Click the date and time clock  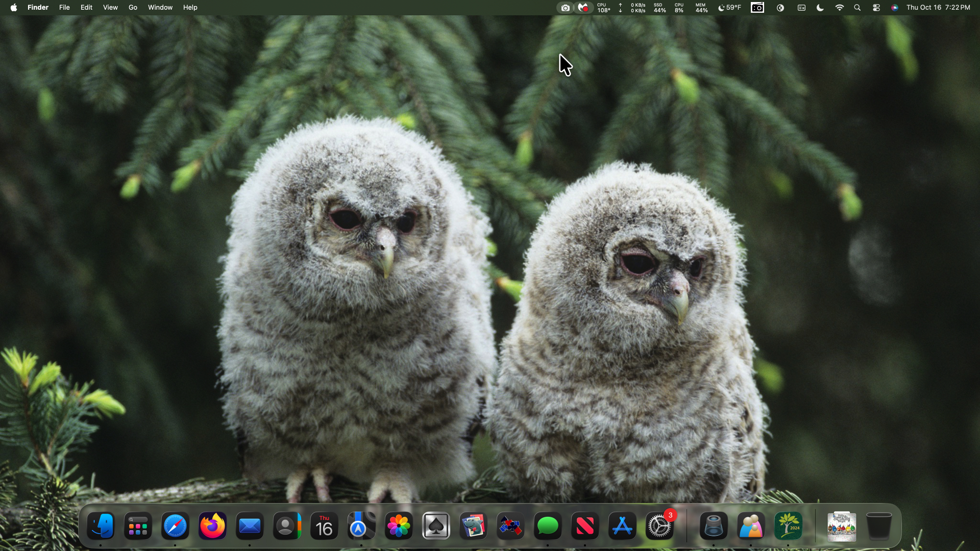(x=938, y=8)
